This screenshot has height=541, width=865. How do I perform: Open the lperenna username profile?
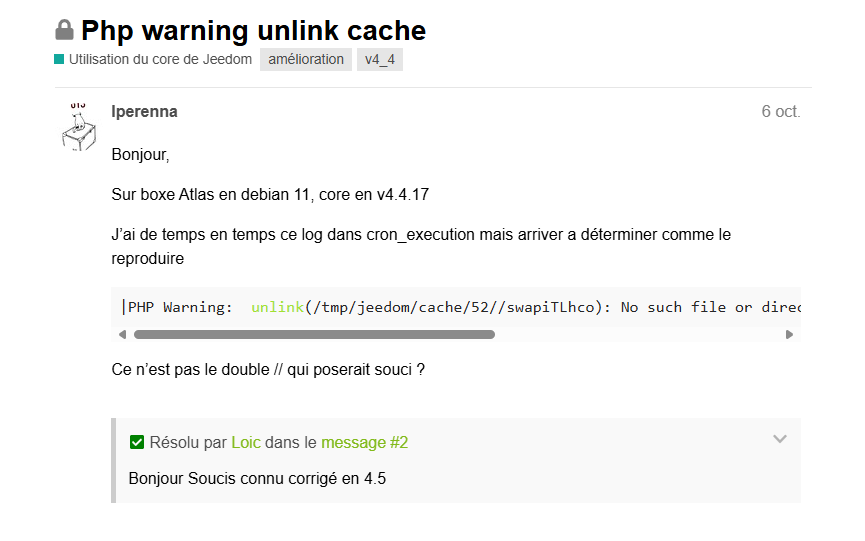[x=145, y=111]
